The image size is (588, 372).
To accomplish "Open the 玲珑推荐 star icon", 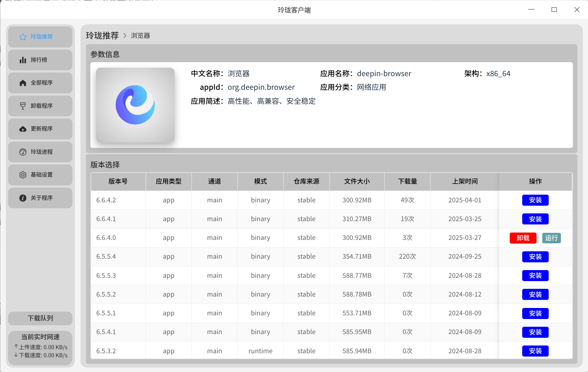I will (23, 37).
